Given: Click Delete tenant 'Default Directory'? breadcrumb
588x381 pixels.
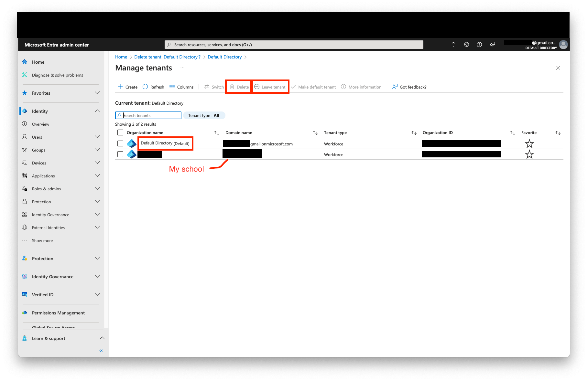Looking at the screenshot, I should (x=167, y=57).
